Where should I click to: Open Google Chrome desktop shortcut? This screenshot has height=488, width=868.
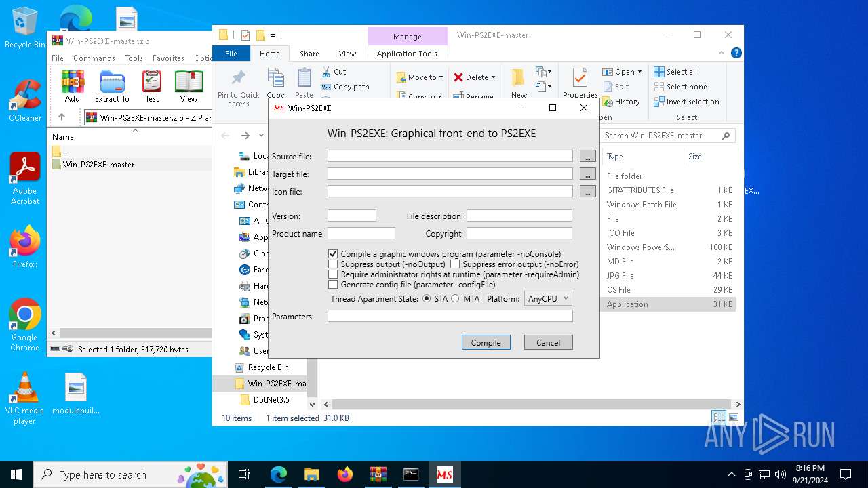coord(24,325)
